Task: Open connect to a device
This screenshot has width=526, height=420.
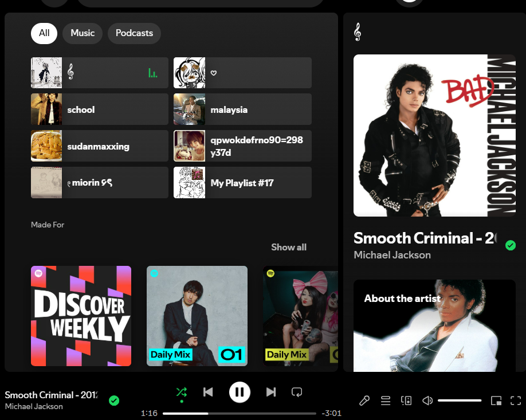Action: click(x=406, y=401)
